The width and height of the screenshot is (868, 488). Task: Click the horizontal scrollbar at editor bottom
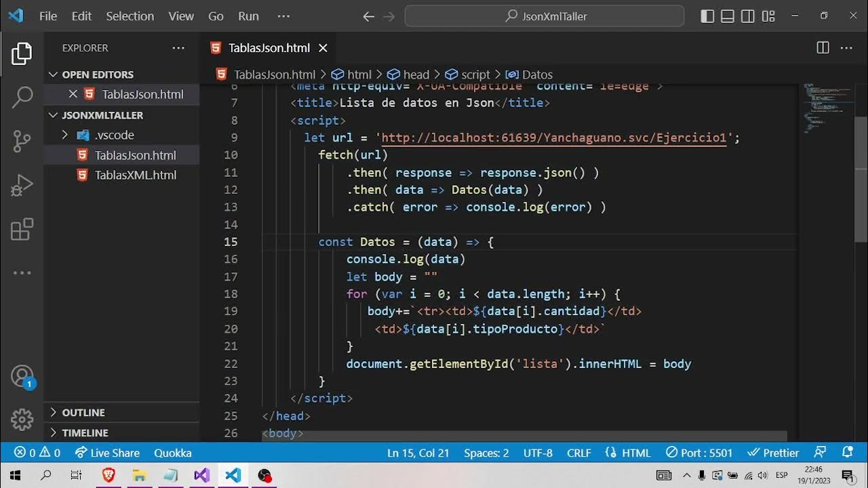tap(524, 436)
